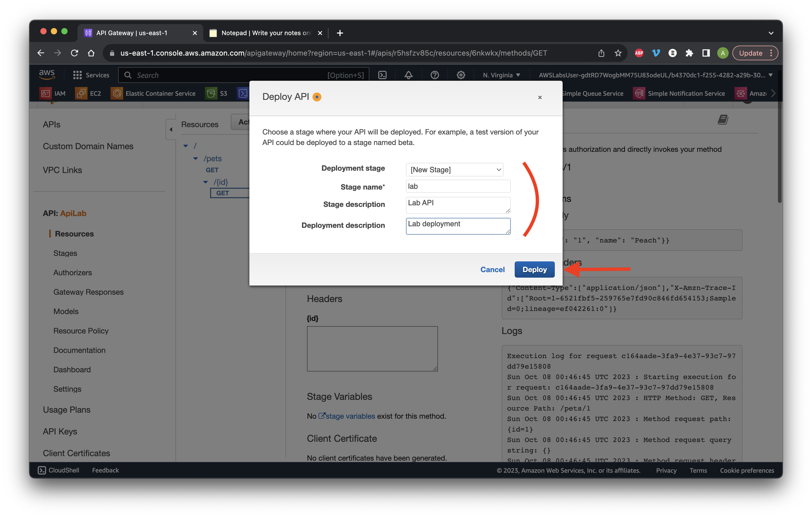Screen dimensions: 812x517
Task: Open the Chrome profile avatar
Action: 723,53
